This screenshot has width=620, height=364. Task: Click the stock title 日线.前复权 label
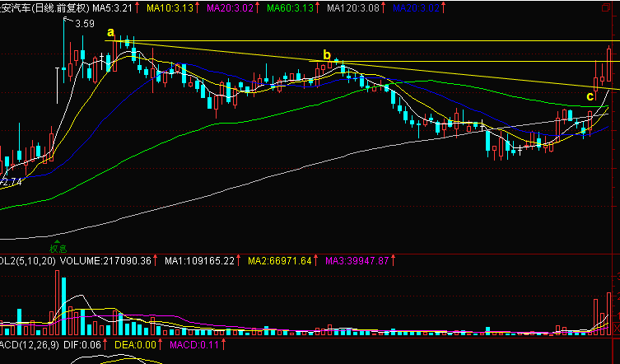[58, 7]
